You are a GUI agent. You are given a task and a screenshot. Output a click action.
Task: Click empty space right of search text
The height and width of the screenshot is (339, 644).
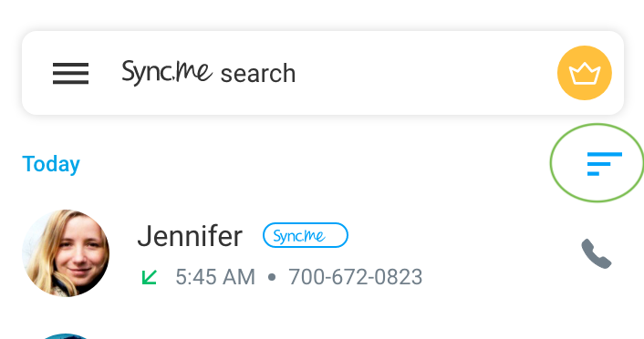423,73
